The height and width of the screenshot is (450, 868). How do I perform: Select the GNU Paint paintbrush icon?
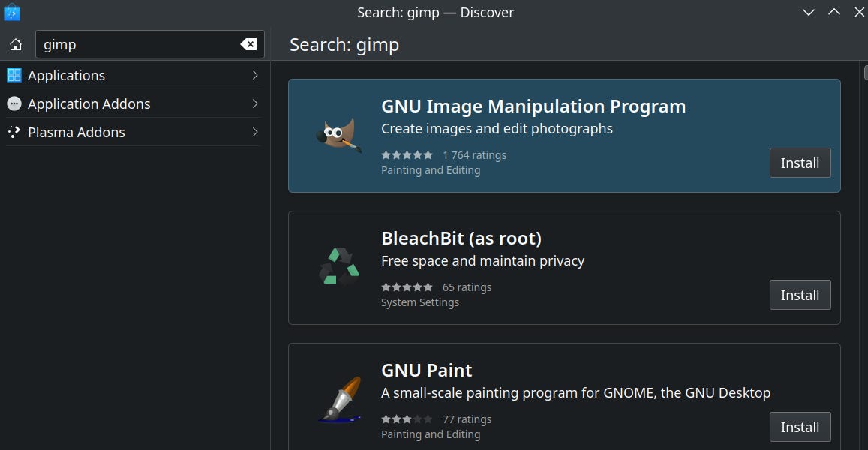pyautogui.click(x=338, y=397)
